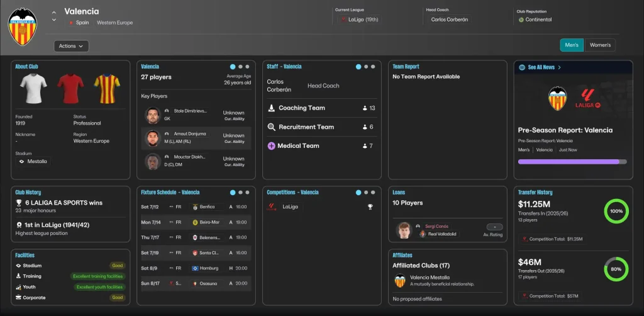Image resolution: width=644 pixels, height=316 pixels.
Task: Click Youth facilities icon
Action: 18,287
